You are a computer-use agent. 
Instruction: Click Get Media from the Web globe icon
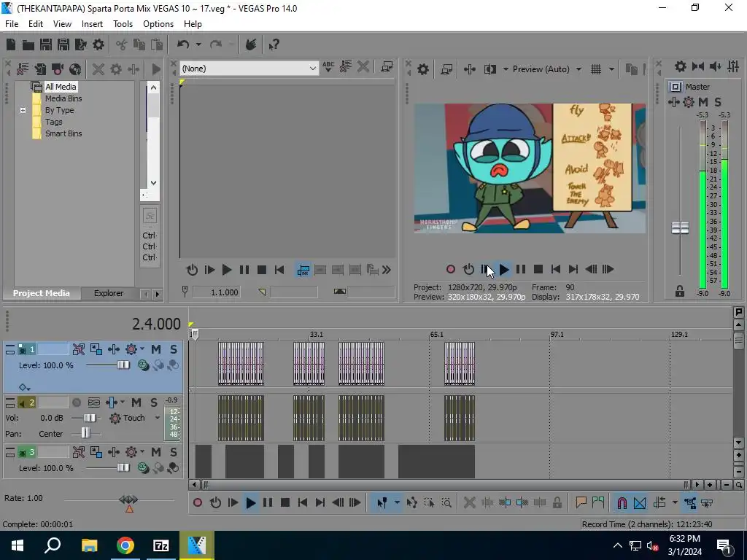75,69
